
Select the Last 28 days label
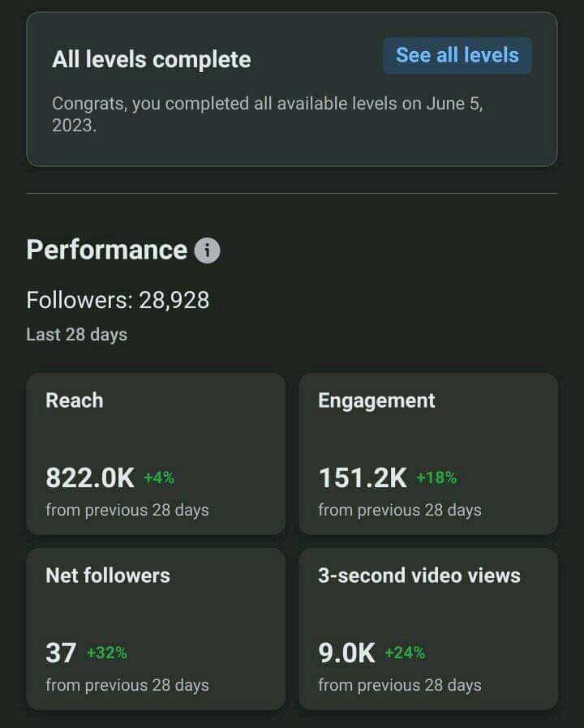point(76,335)
